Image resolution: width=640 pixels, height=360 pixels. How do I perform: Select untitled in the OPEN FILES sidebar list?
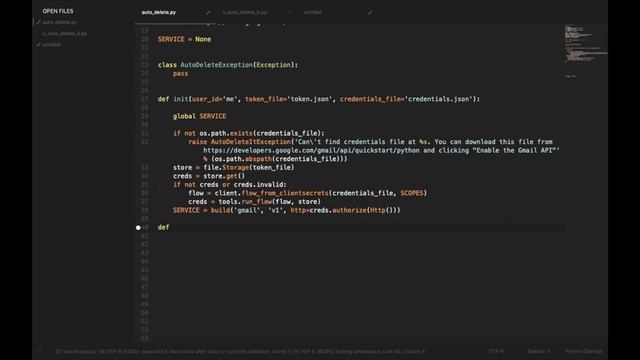click(x=52, y=44)
